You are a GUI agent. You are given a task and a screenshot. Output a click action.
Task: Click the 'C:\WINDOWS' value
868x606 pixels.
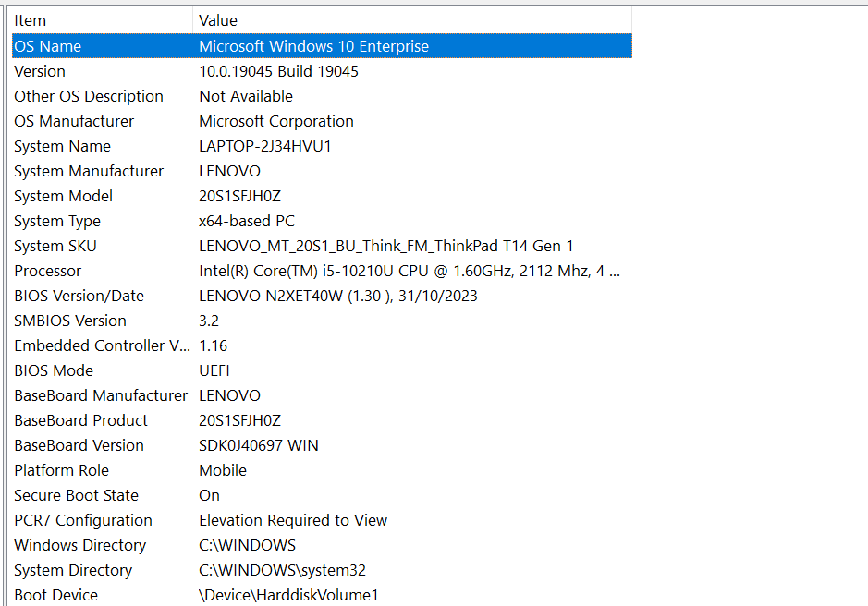[248, 545]
